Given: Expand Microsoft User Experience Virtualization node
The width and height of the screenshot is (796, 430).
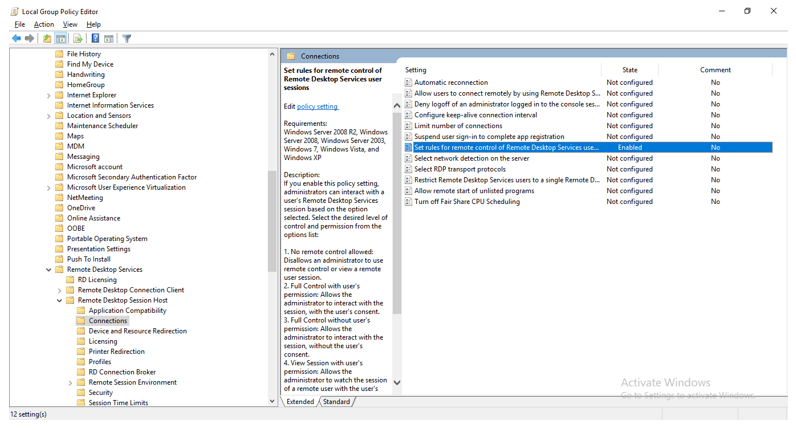Looking at the screenshot, I should pyautogui.click(x=49, y=188).
